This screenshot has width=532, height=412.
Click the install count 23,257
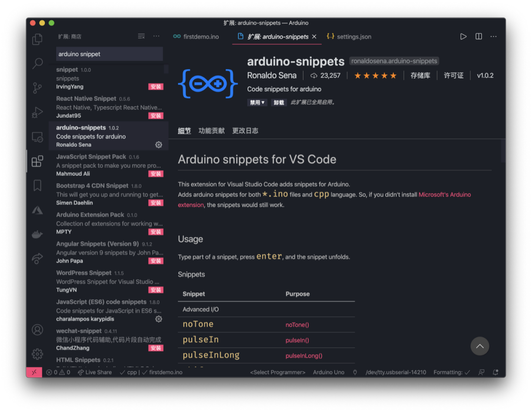coord(326,75)
